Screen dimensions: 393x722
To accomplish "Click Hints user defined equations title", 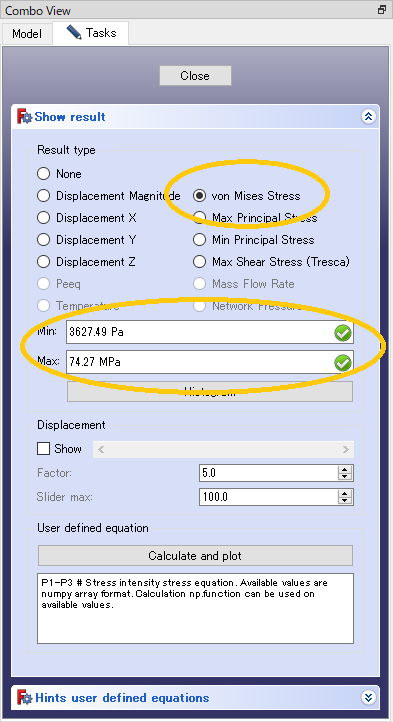I will coord(122,698).
